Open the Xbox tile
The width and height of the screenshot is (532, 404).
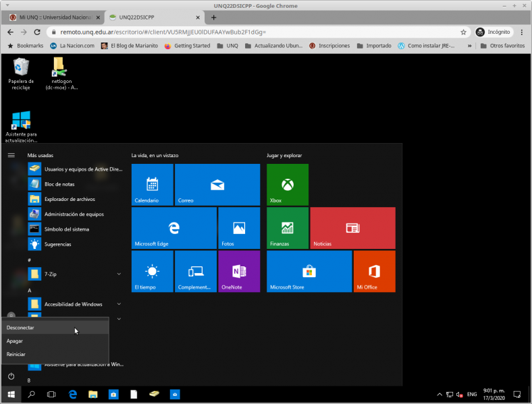[288, 185]
